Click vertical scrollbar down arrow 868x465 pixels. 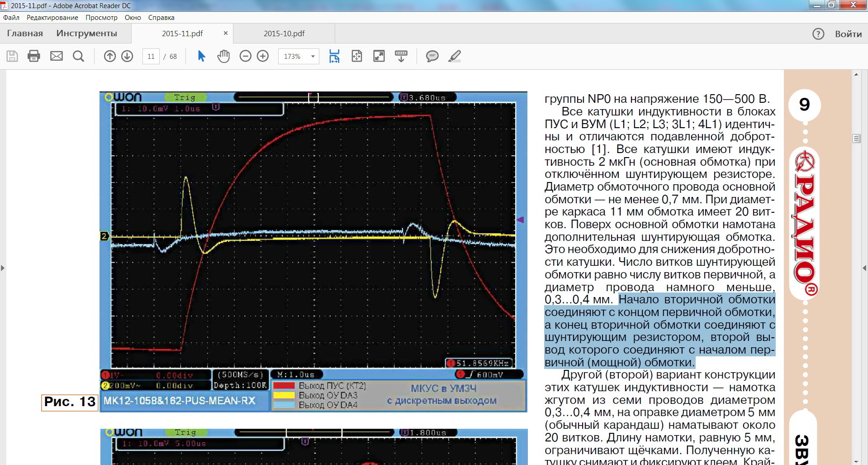(x=856, y=461)
